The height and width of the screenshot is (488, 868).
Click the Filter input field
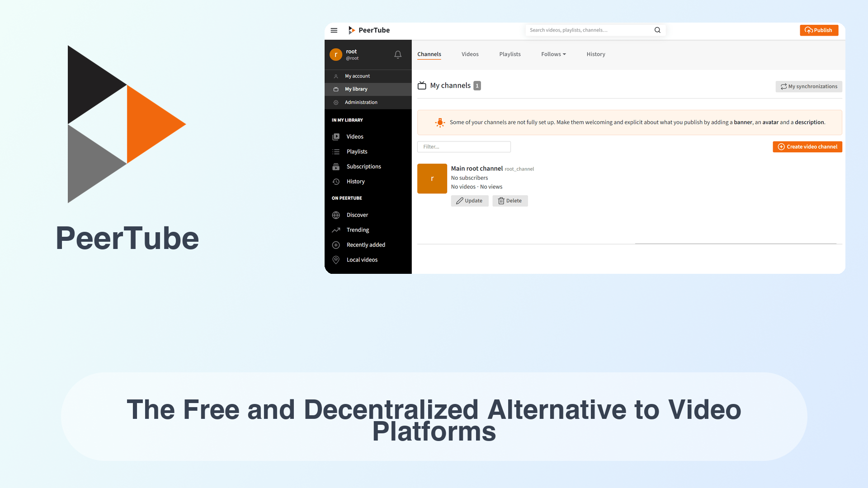click(464, 146)
